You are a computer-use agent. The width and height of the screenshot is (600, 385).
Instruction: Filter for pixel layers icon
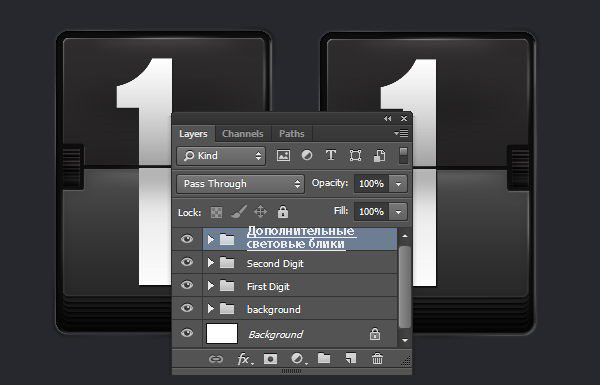[x=283, y=155]
